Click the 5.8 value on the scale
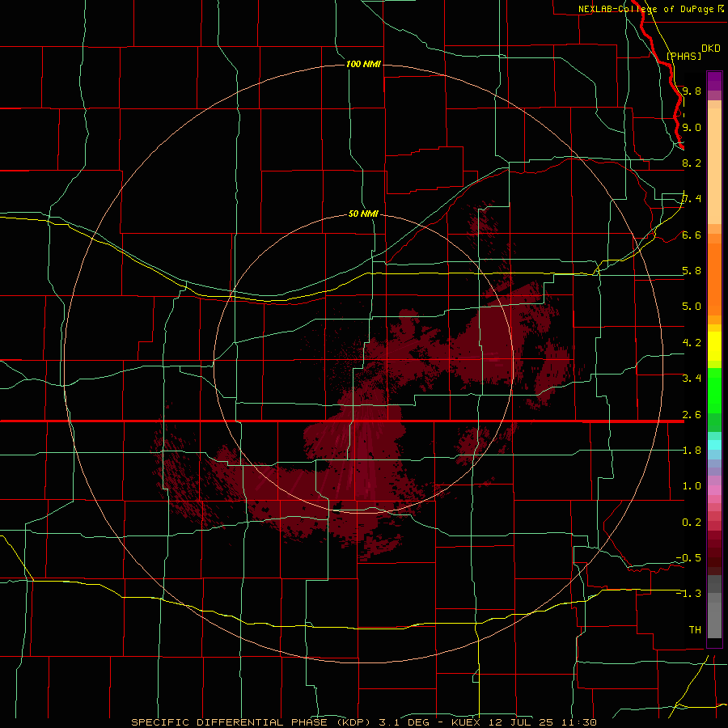Screen dimensions: 728x728 coord(692,271)
